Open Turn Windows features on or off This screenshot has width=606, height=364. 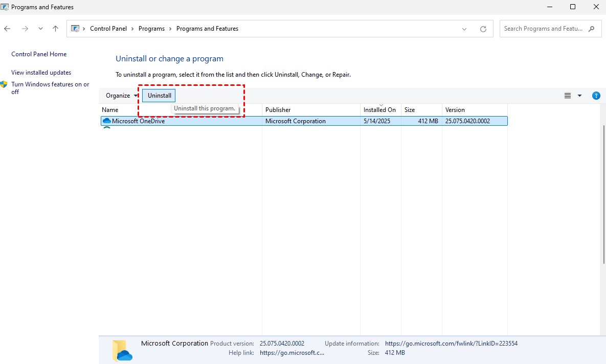tap(50, 88)
